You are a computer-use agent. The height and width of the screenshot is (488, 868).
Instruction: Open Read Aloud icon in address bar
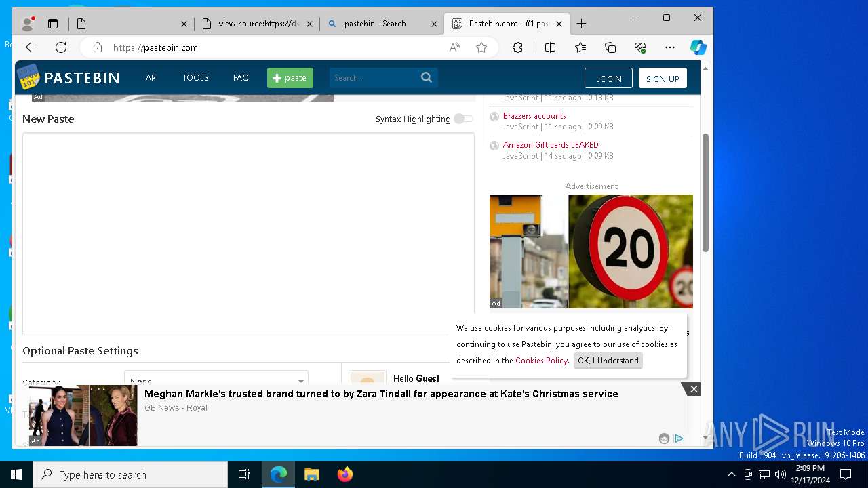454,47
